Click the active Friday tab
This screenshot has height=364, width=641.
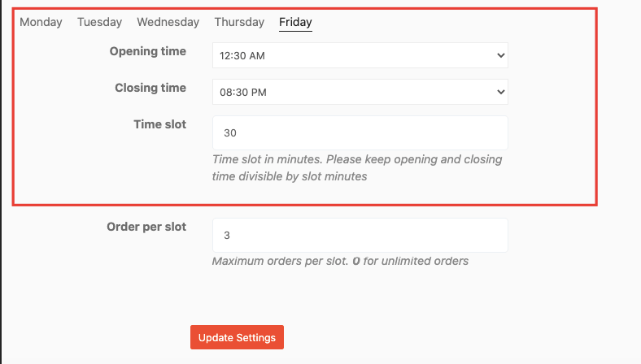click(x=295, y=22)
